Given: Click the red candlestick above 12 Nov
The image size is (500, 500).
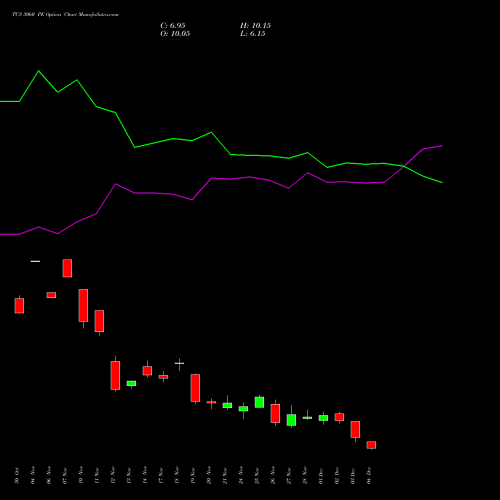Looking at the screenshot, I should (115, 375).
